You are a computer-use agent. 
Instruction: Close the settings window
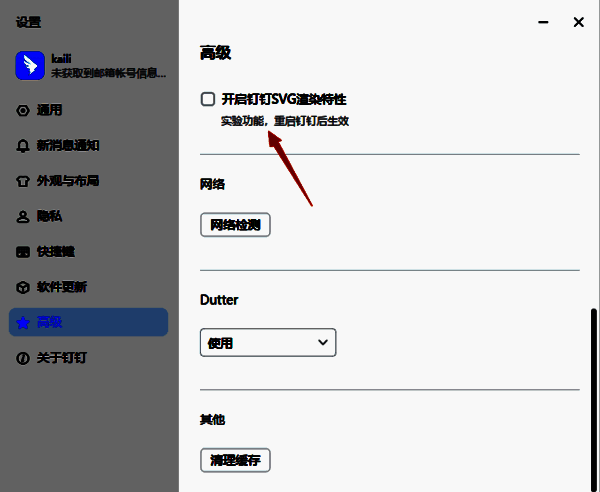578,22
